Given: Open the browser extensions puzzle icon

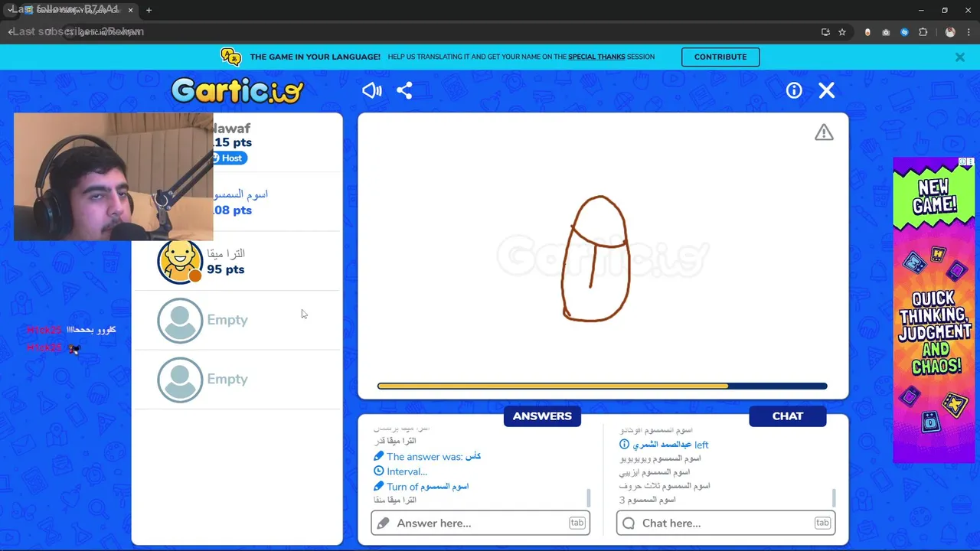Looking at the screenshot, I should click(923, 32).
